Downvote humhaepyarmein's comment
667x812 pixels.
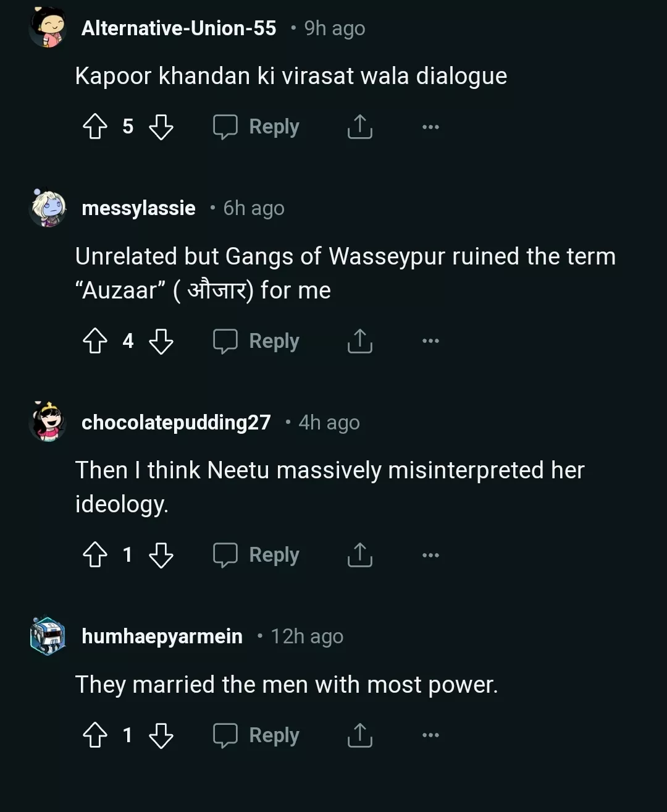161,735
